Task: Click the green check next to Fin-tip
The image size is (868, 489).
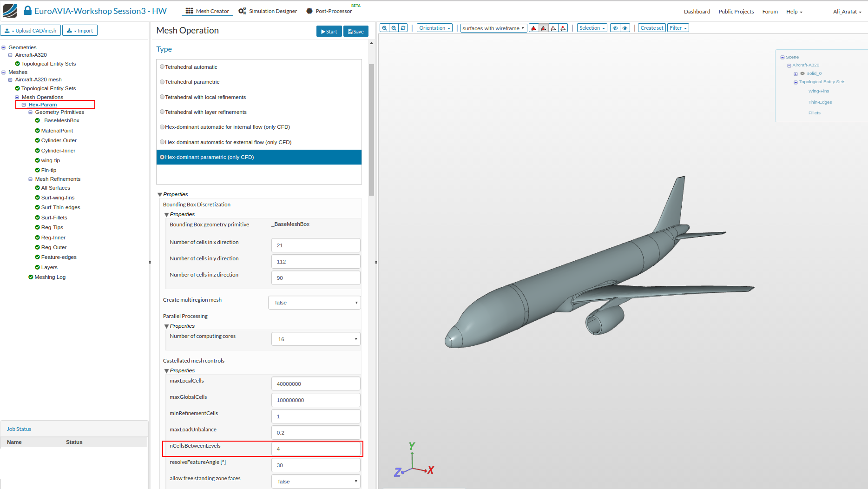Action: (38, 170)
